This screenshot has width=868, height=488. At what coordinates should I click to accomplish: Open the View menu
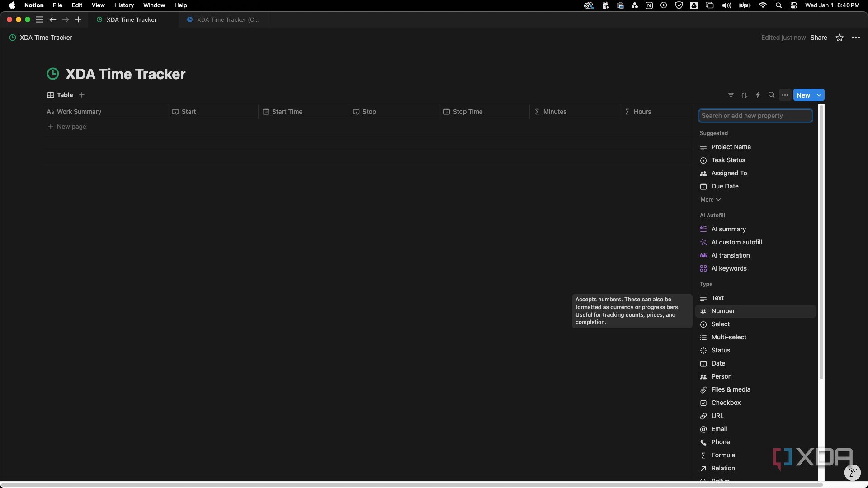tap(98, 5)
